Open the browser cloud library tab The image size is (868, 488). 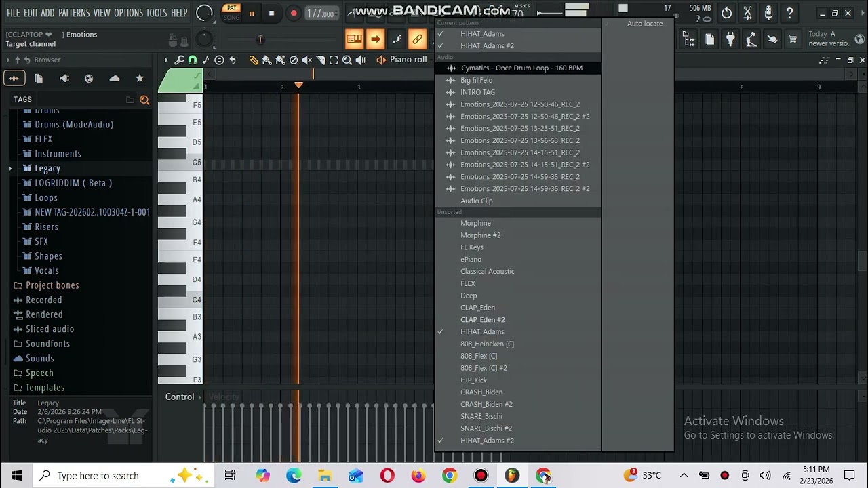tap(115, 79)
